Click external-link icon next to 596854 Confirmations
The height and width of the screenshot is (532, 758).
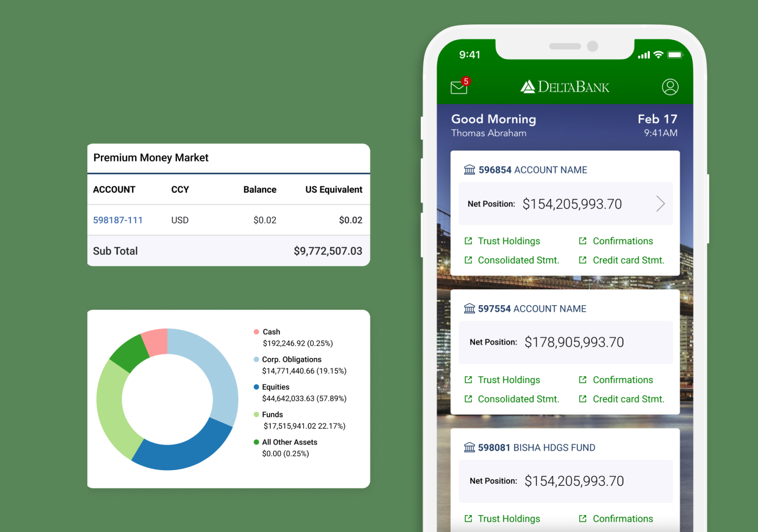tap(583, 241)
